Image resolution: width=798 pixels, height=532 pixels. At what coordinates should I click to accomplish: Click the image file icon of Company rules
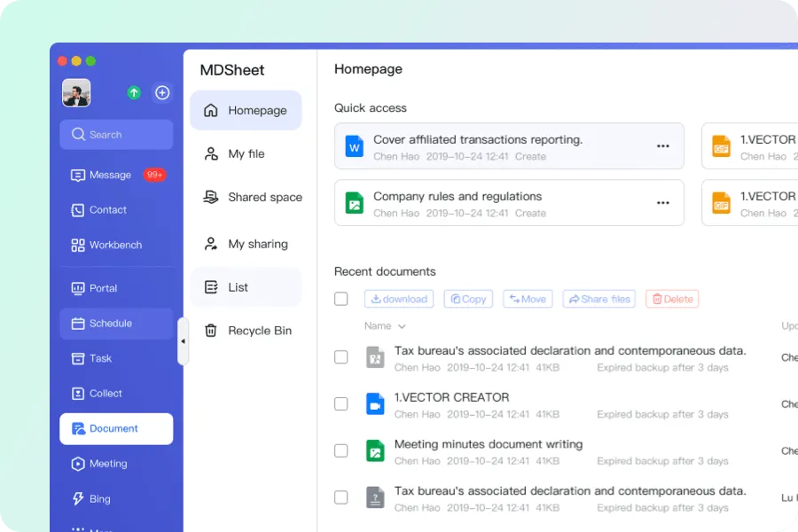pos(354,203)
